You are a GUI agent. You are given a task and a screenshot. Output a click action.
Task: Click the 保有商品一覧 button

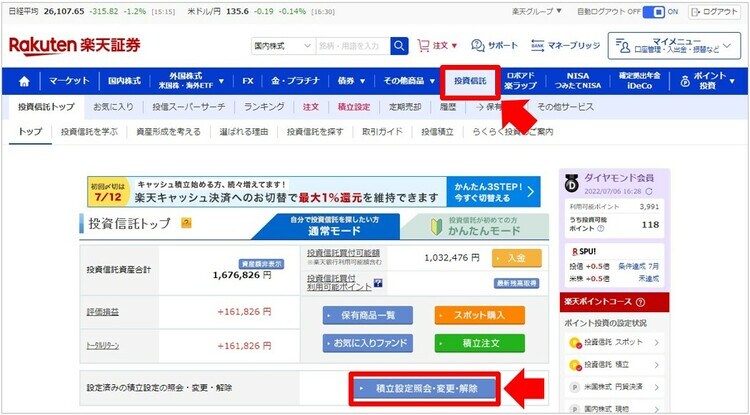click(367, 316)
